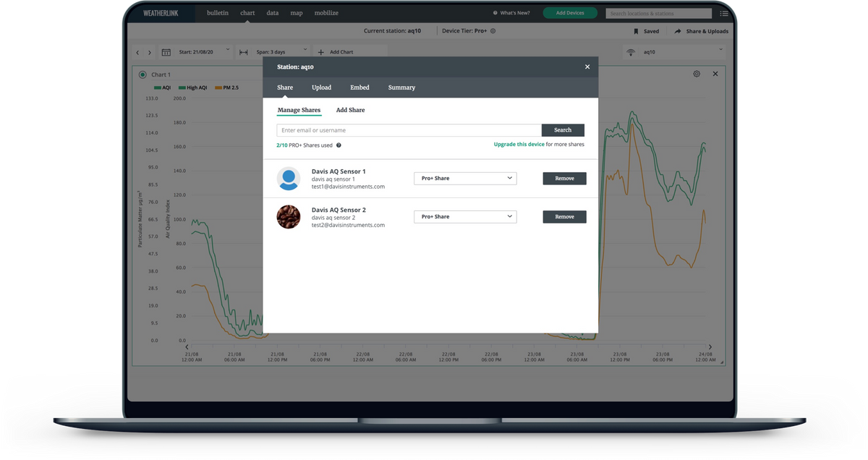Viewport: 868px width, 460px height.
Task: Switch to the Upload tab
Action: (321, 88)
